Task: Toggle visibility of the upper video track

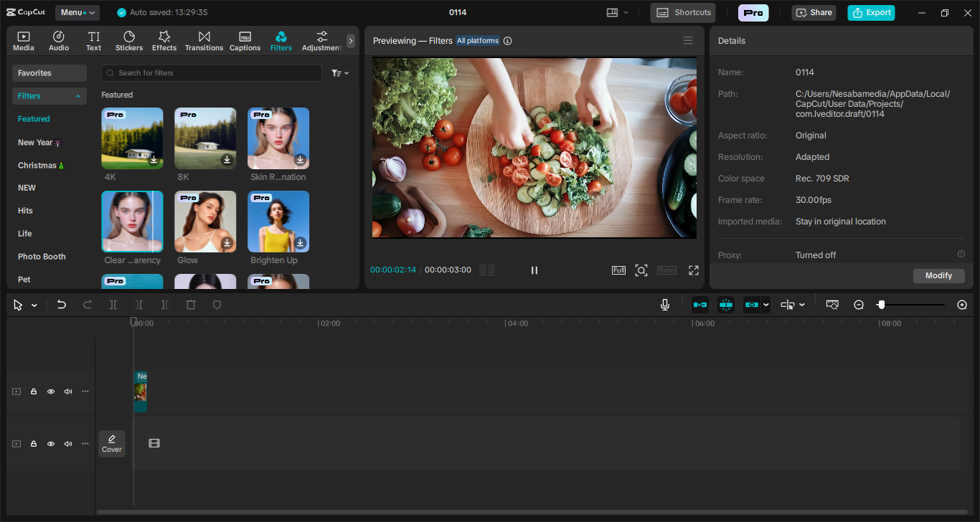Action: [51, 391]
